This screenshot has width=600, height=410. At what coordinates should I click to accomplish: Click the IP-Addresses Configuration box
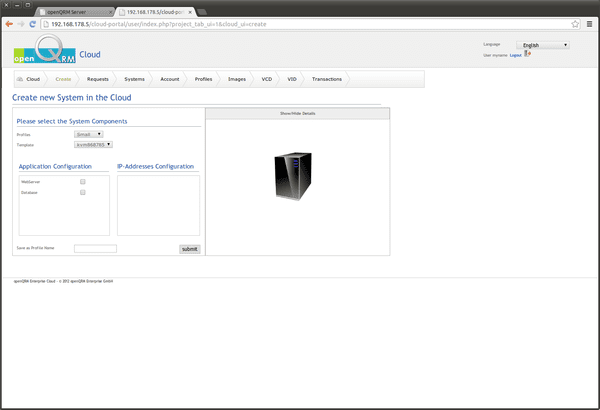[158, 206]
